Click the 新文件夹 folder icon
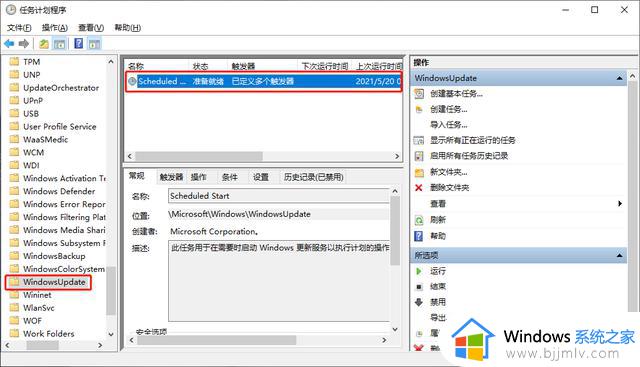640x367 pixels. (x=419, y=172)
